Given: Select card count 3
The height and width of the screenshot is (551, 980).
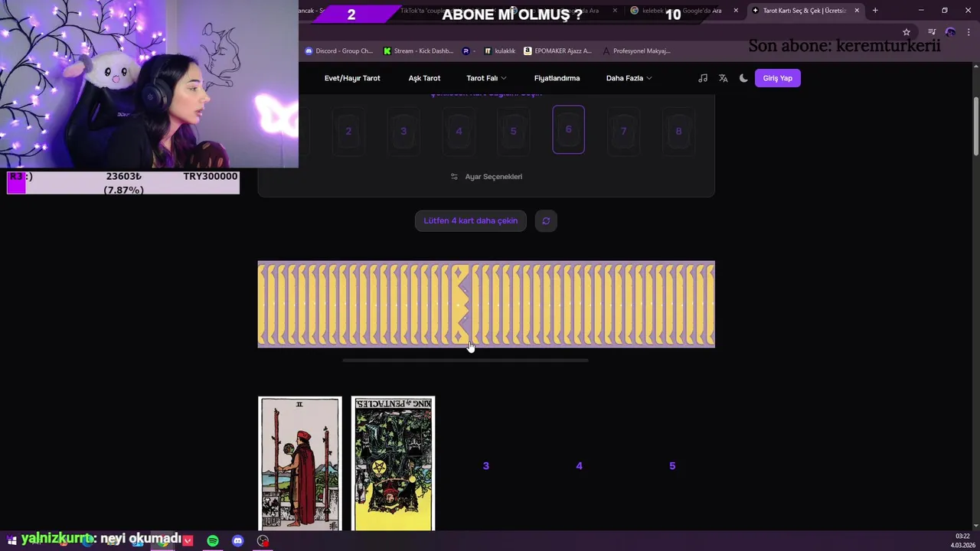Looking at the screenshot, I should pyautogui.click(x=403, y=131).
